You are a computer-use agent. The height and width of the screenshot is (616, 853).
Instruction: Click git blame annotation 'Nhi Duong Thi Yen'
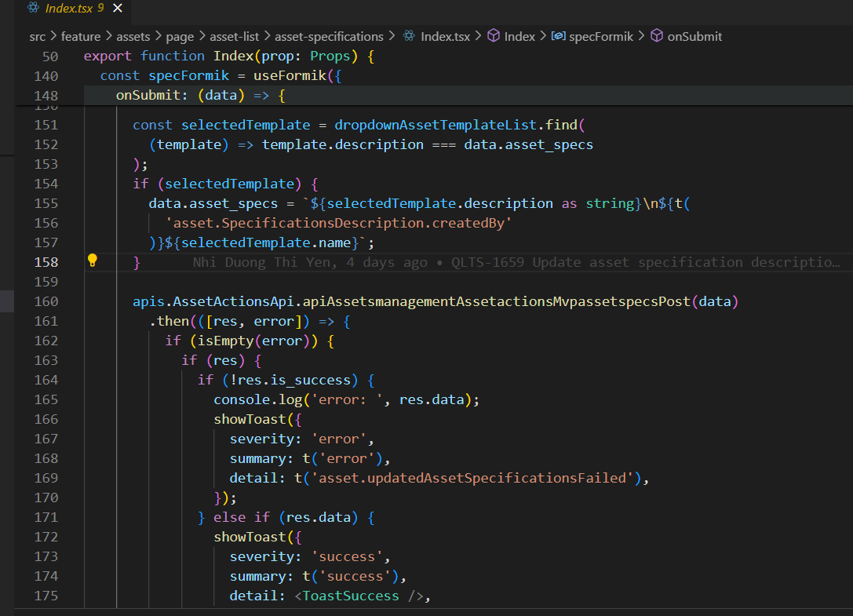(264, 262)
